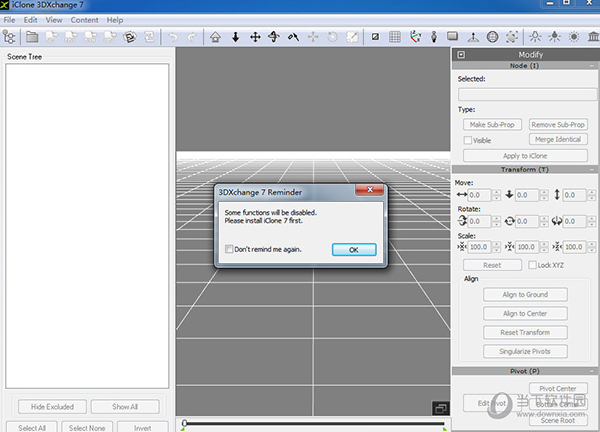Click the Remove Sub-Prop button
600x432 pixels.
pos(558,124)
